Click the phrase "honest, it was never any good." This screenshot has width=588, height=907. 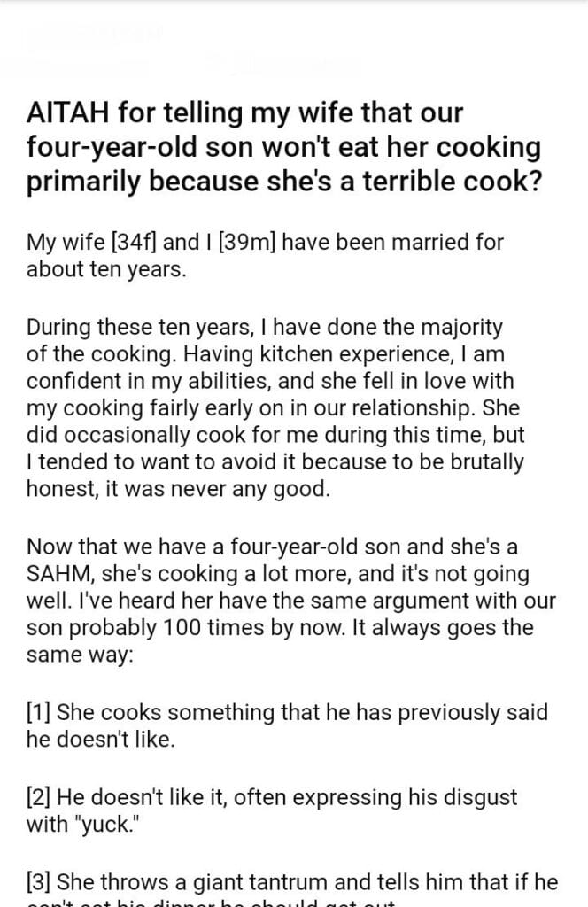[177, 490]
